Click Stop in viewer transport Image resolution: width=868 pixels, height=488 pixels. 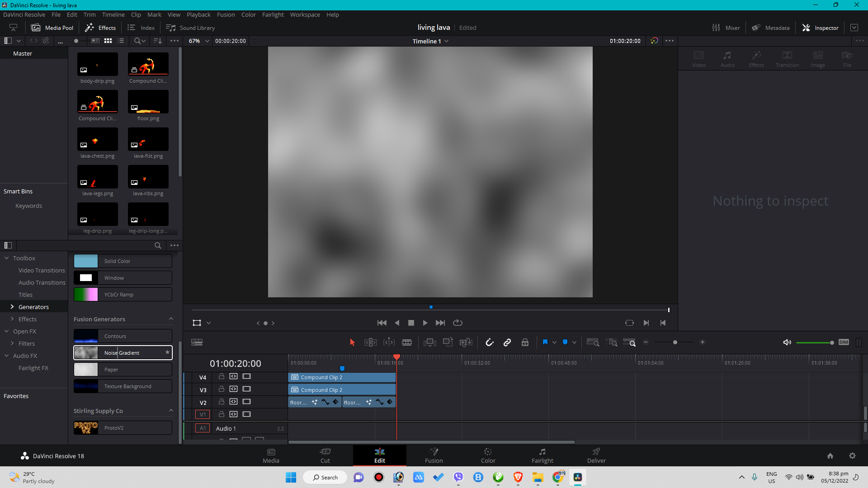(411, 323)
